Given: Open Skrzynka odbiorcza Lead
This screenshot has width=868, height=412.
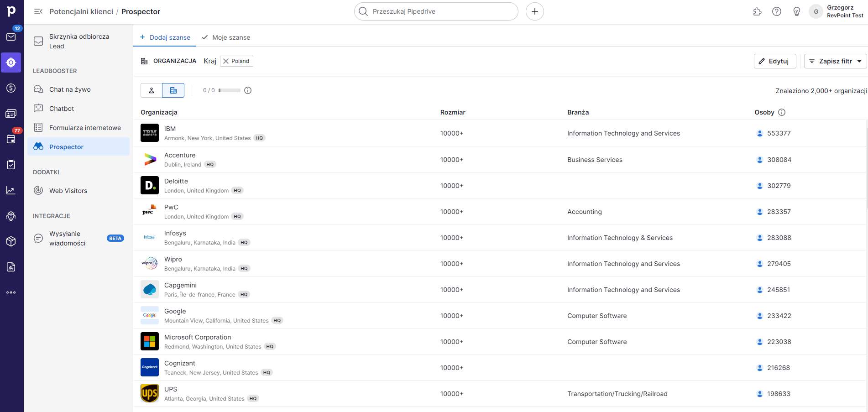Looking at the screenshot, I should pos(78,41).
